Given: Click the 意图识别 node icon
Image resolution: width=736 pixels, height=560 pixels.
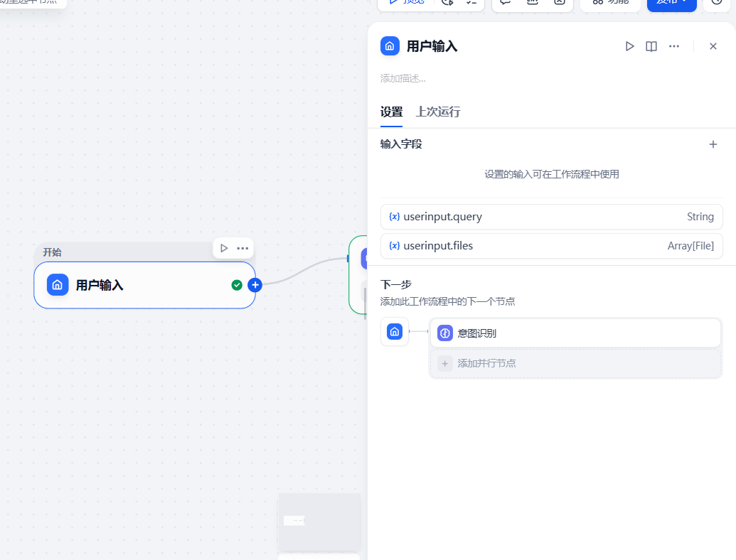Looking at the screenshot, I should tap(445, 333).
